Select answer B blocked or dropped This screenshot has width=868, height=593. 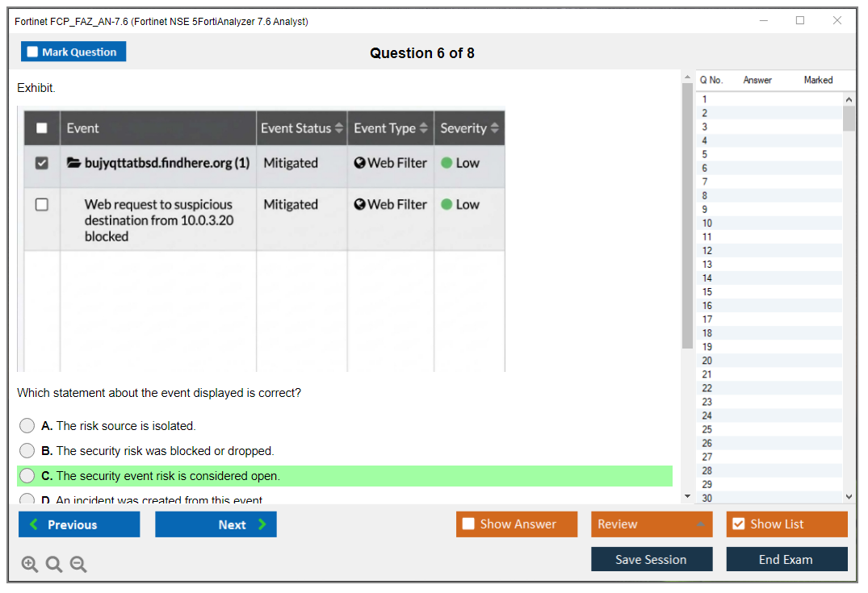[x=27, y=450]
